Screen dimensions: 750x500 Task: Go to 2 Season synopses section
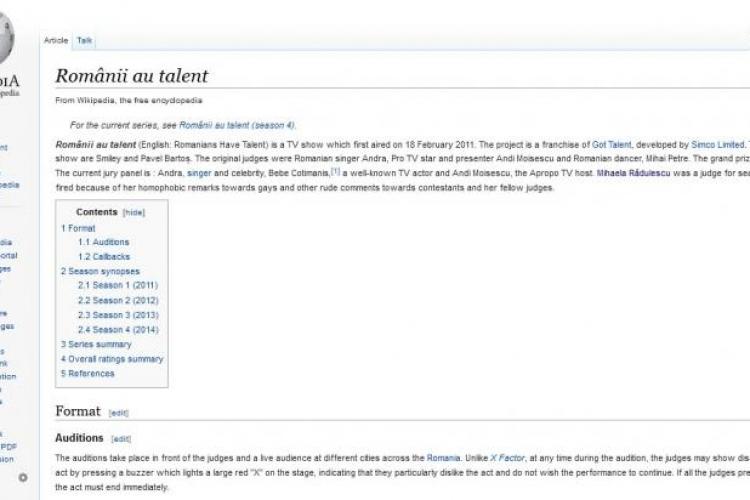pyautogui.click(x=100, y=271)
